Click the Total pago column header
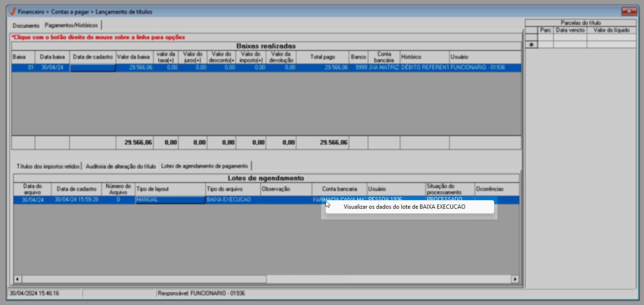This screenshot has height=305, width=644. (x=323, y=57)
